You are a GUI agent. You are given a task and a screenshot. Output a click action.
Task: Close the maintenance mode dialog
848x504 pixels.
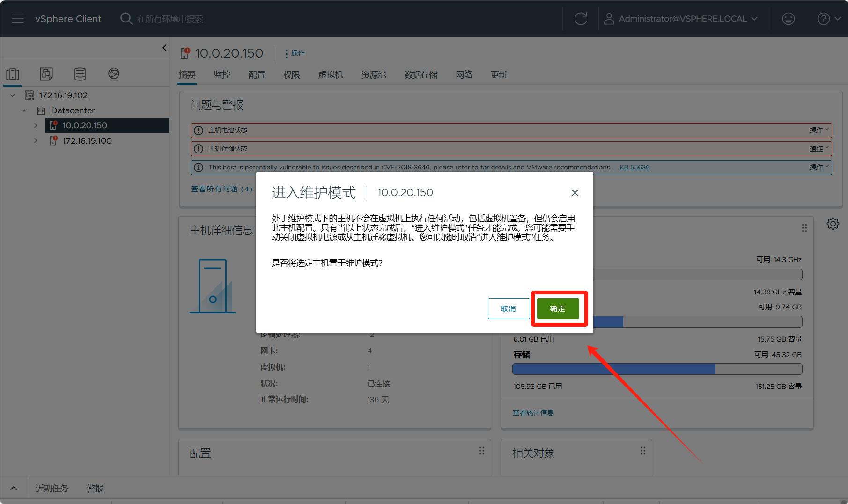[x=575, y=193]
